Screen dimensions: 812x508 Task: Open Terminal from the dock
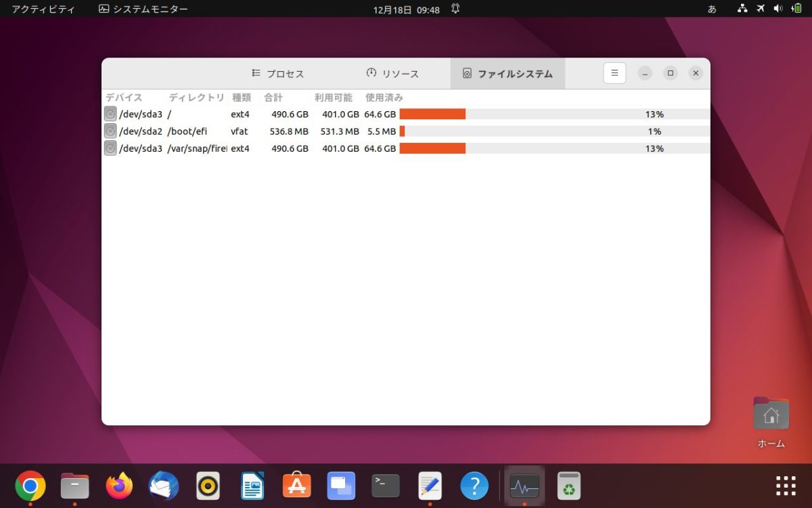[386, 486]
